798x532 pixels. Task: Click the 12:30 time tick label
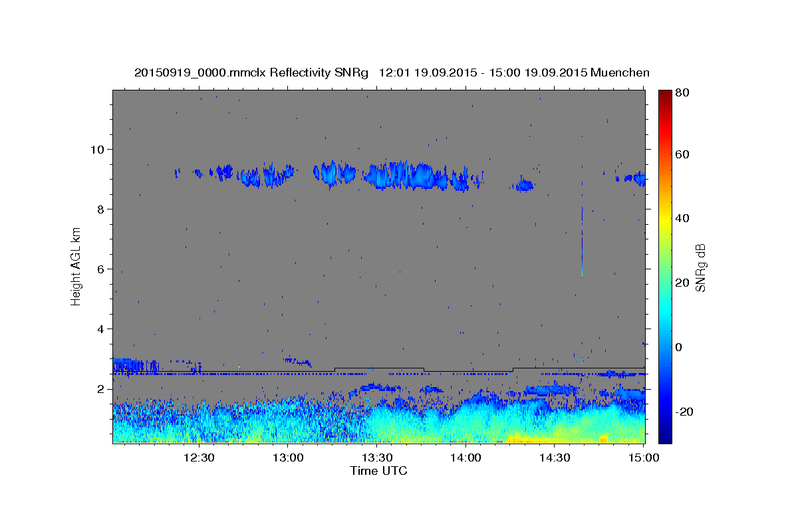click(x=198, y=458)
